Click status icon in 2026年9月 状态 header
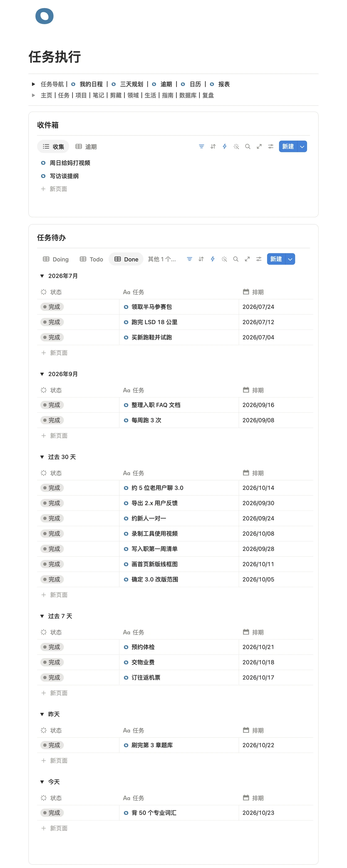The width and height of the screenshot is (347, 868). point(43,390)
